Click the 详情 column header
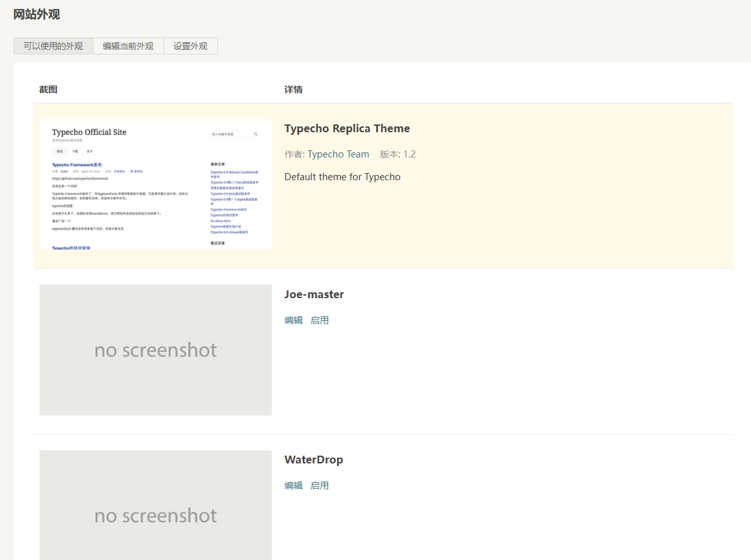 [x=294, y=89]
